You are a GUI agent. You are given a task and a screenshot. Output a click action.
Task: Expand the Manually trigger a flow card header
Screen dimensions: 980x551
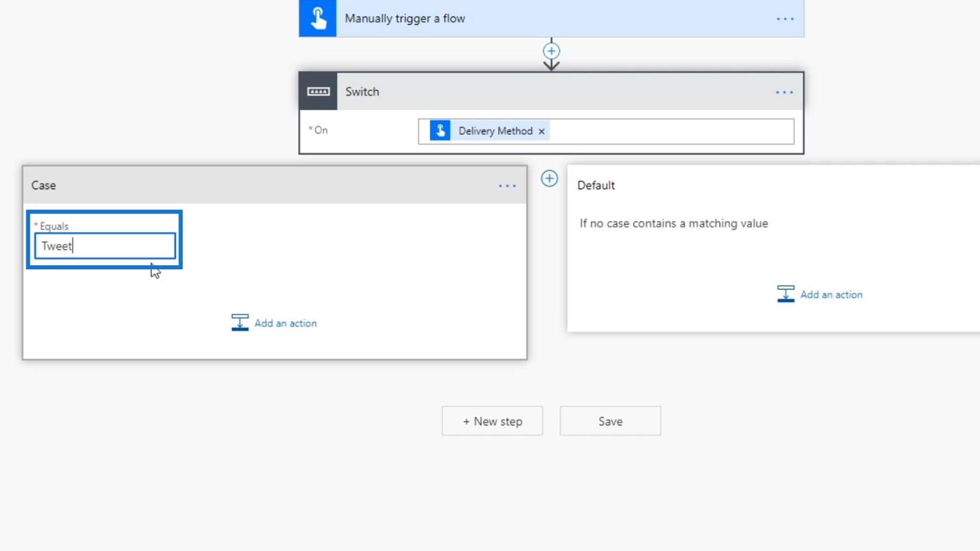pyautogui.click(x=551, y=18)
